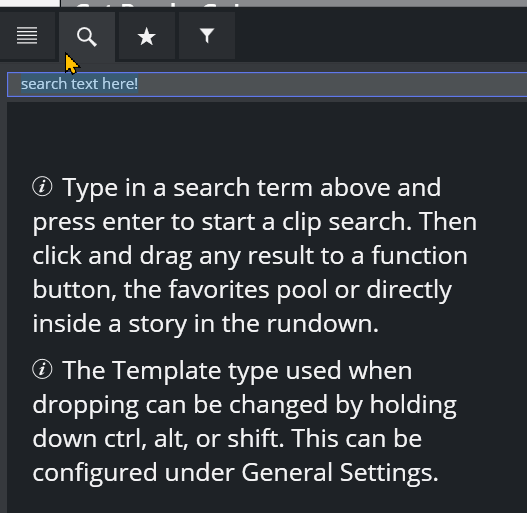
Task: Click the info icon before 'The Template type'
Action: pyautogui.click(x=42, y=369)
